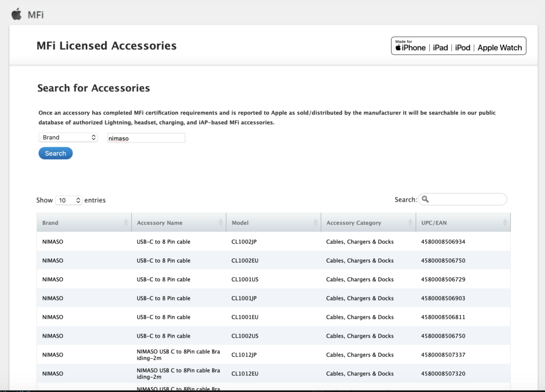Click Cables, Chargers & Docks for CL1001JP
545x392 pixels.
(x=360, y=298)
